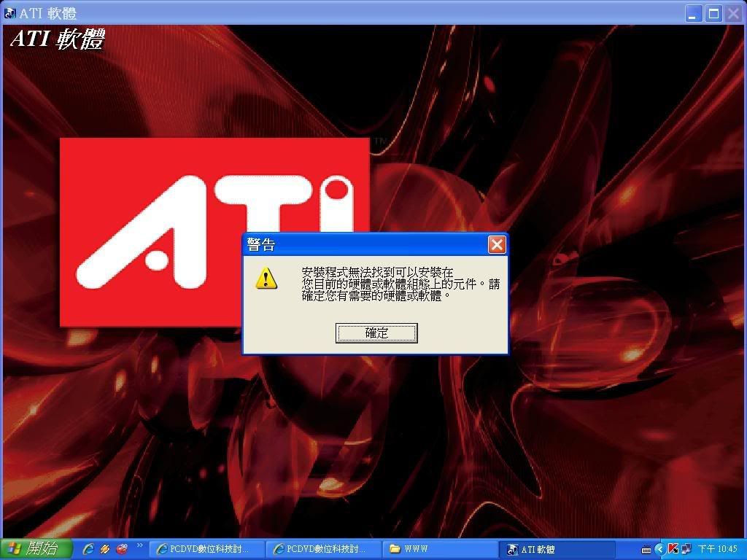
Task: Click the ATI installer title bar icon
Action: (x=10, y=13)
